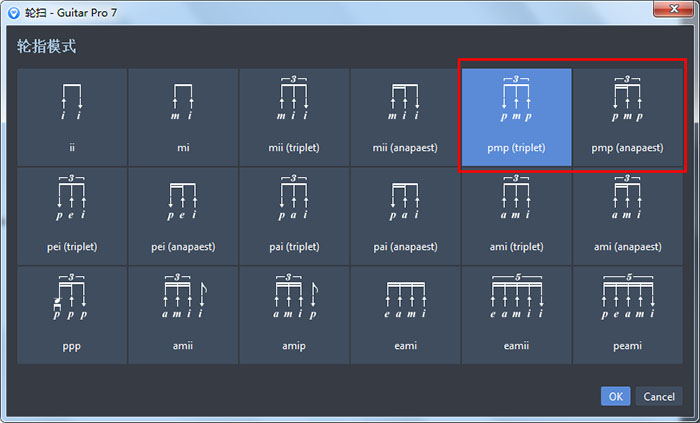Choose pai (anapaest) fingering pattern
700x423 pixels.
[x=405, y=215]
